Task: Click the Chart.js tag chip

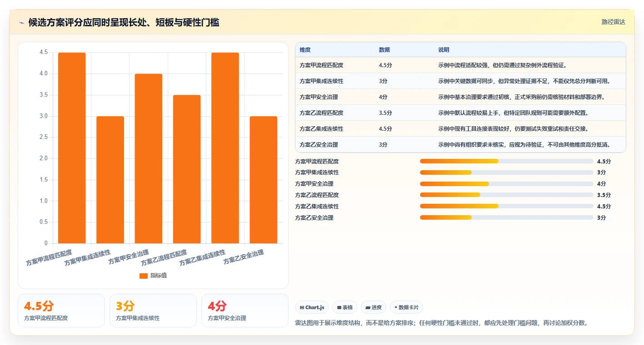Action: point(312,307)
